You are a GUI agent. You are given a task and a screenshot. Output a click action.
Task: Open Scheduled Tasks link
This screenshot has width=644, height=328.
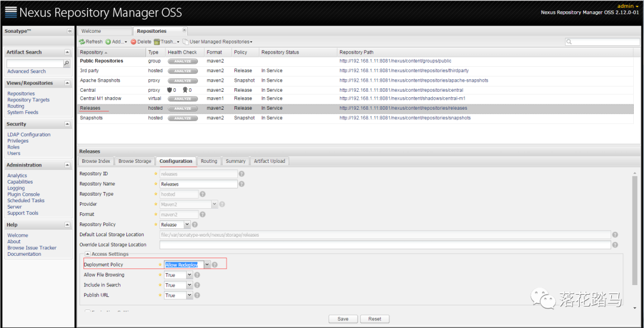[x=26, y=200]
